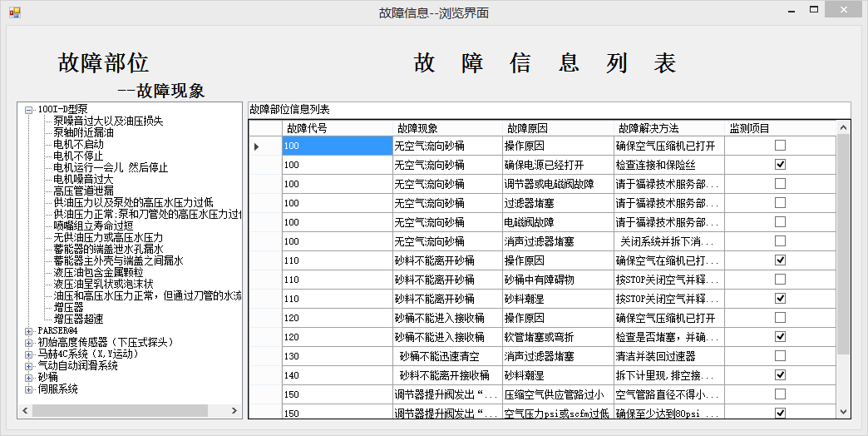
Task: Collapse the 100I-D型泵 tree node
Action: coord(29,109)
